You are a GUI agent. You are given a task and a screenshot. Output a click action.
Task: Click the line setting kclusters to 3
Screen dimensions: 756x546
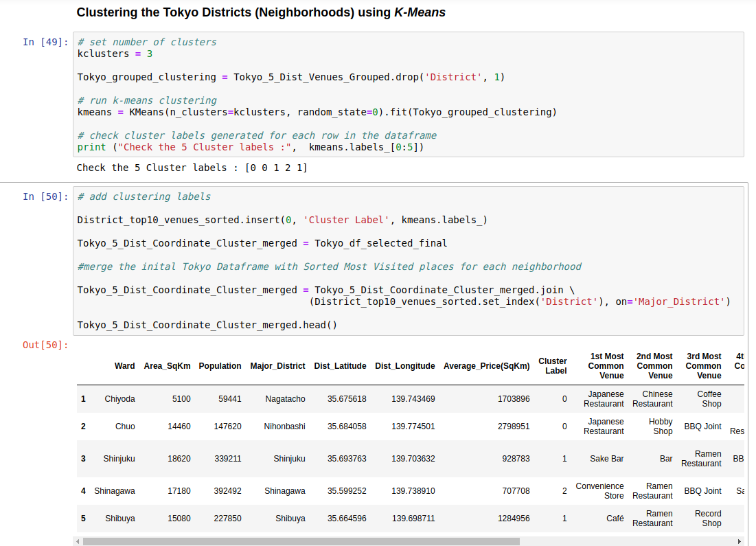point(111,54)
